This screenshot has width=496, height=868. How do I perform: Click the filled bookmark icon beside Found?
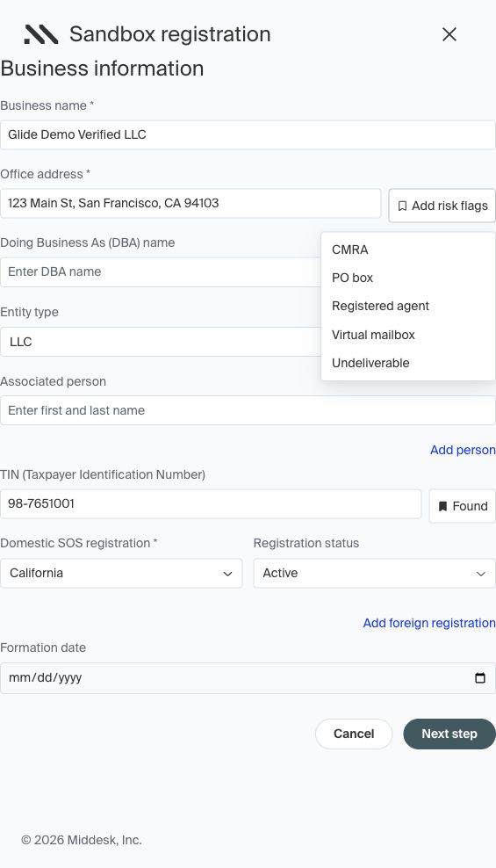[x=443, y=507]
